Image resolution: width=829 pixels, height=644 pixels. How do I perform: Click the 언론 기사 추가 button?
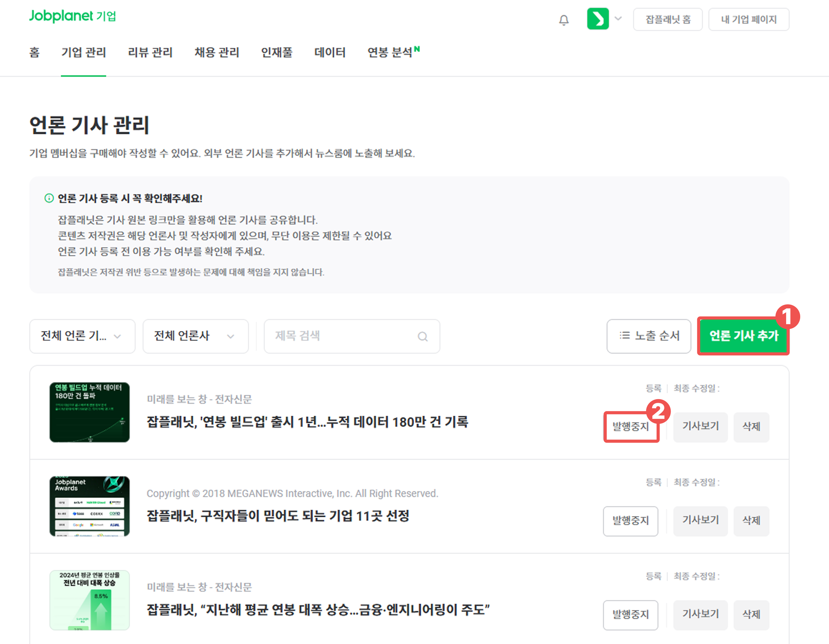coord(744,336)
